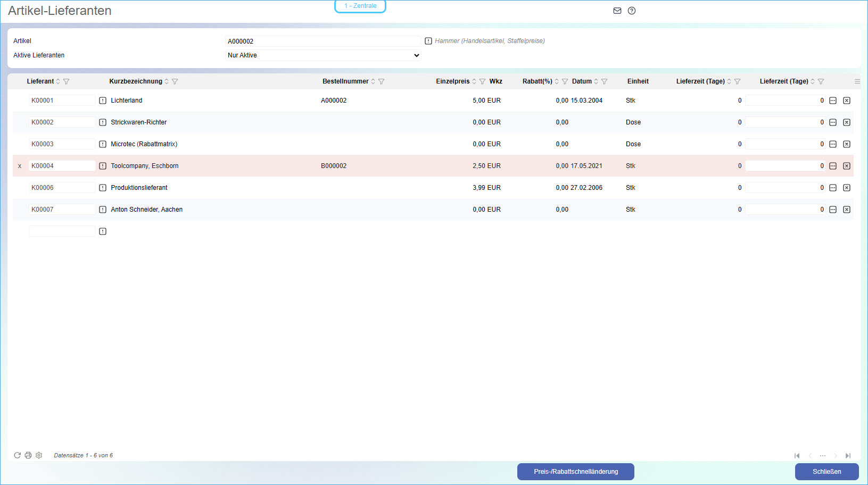Click the Artikel input field

click(323, 41)
